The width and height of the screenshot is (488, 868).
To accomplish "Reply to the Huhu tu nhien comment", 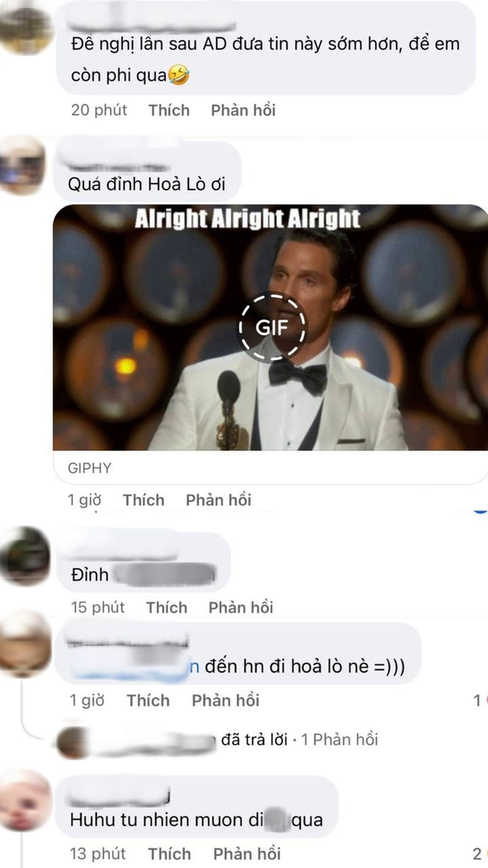I will (x=247, y=853).
